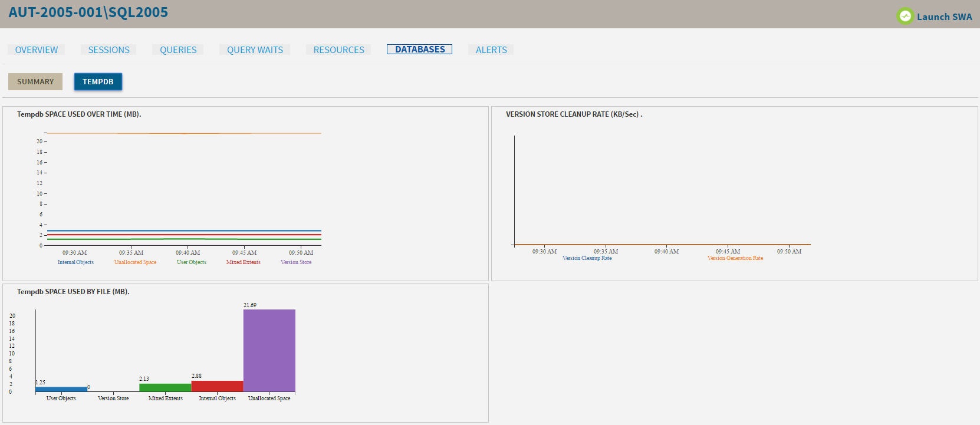Image resolution: width=980 pixels, height=425 pixels.
Task: Switch to the Overview tab
Action: [37, 50]
